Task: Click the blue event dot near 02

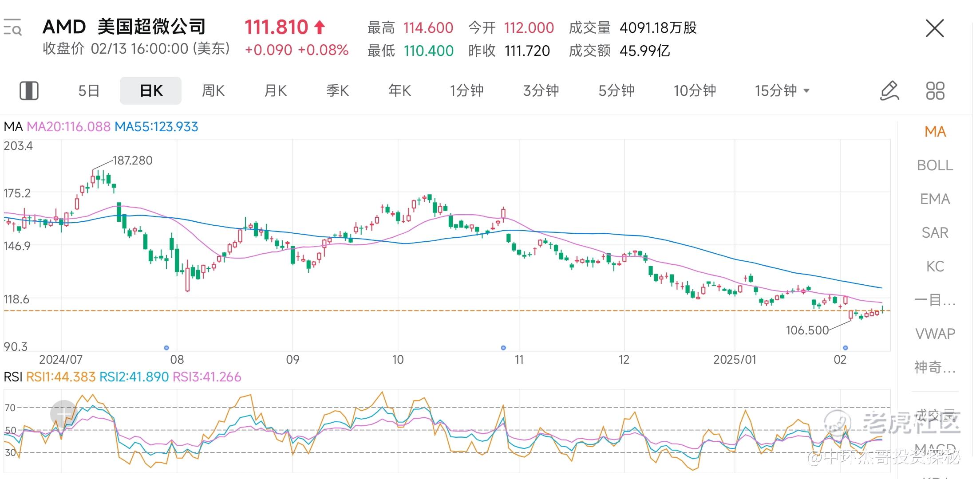Action: pos(845,348)
